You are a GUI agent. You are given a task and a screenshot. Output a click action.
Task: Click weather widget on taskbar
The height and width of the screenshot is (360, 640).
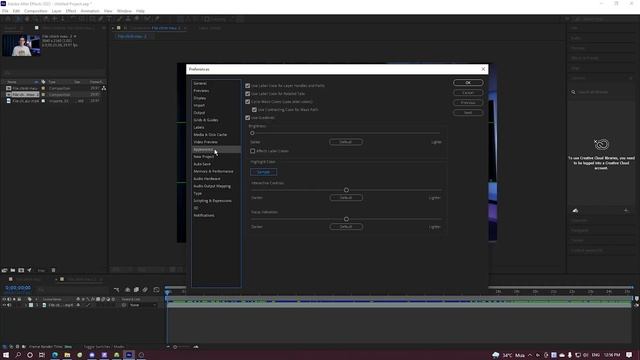507,355
